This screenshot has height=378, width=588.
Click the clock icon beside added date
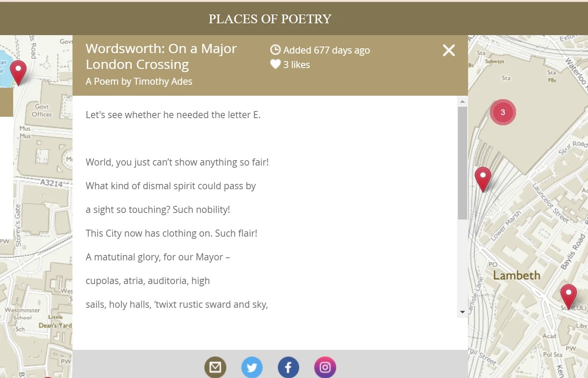coord(275,50)
